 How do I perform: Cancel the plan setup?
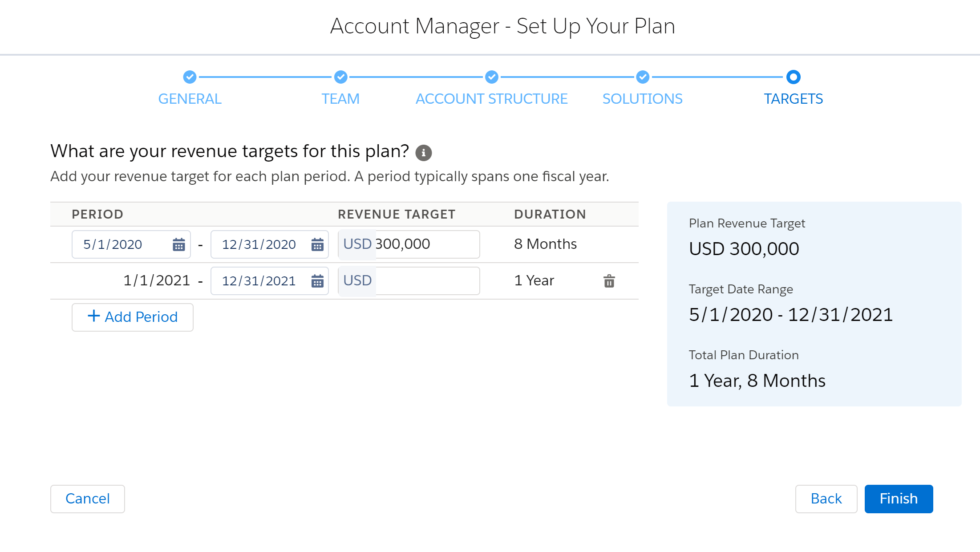[x=88, y=499]
